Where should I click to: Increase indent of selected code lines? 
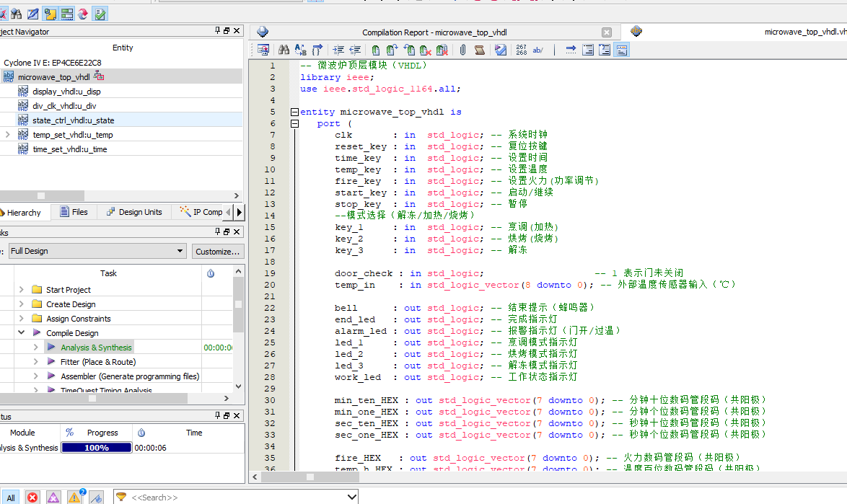(338, 50)
